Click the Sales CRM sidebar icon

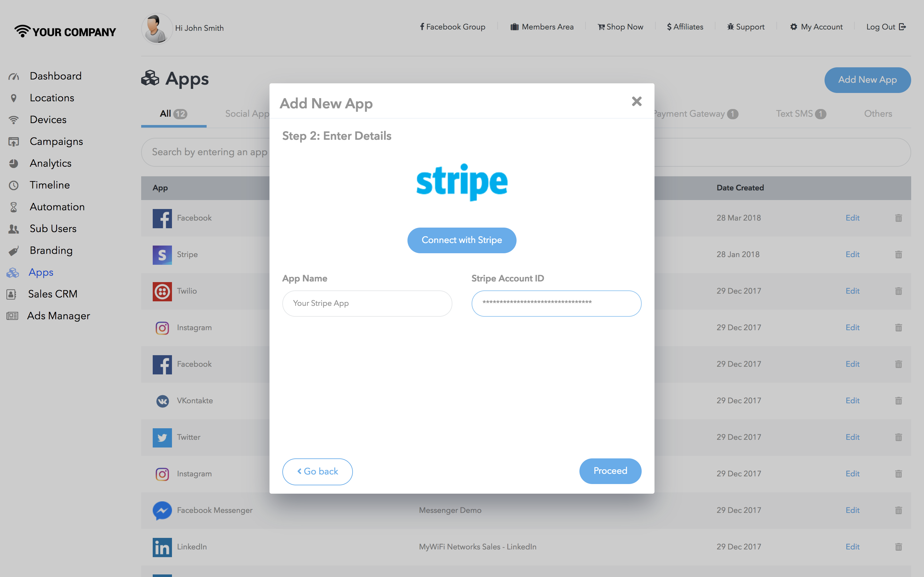14,294
